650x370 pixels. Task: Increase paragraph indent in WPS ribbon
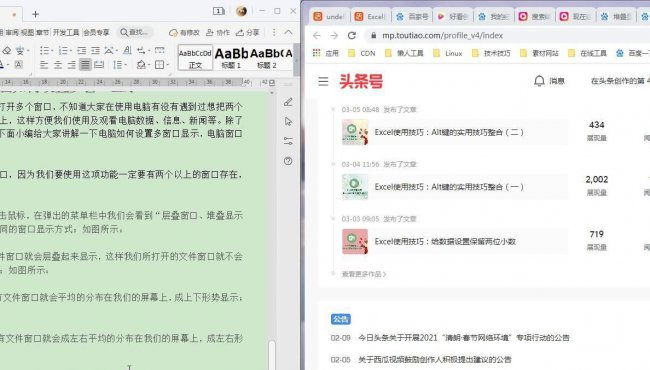pos(96,51)
